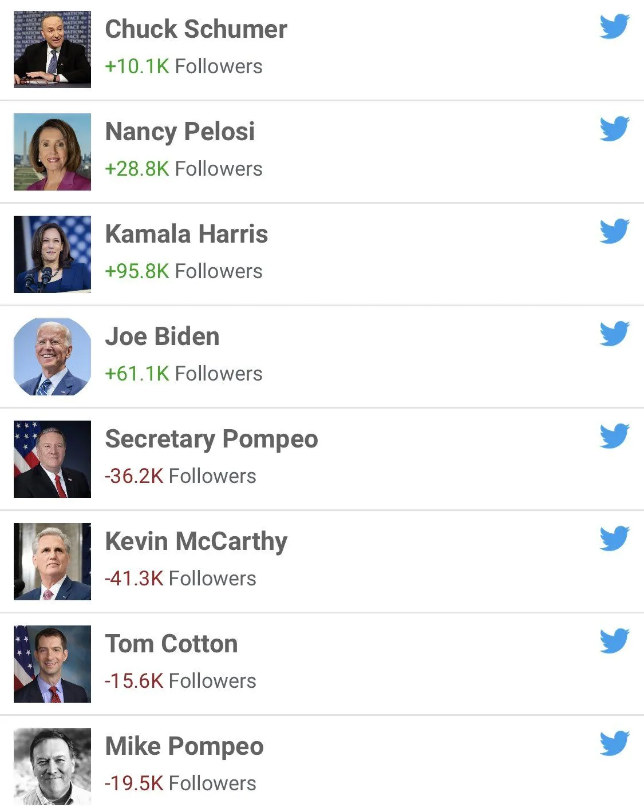Click the Nancy Pelosi thumbnail image
This screenshot has width=644, height=812.
(52, 152)
